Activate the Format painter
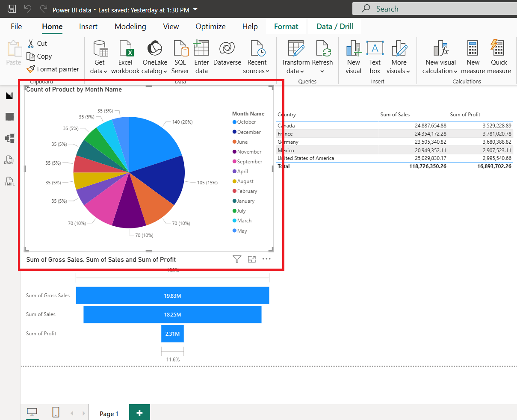517x420 pixels. 53,69
